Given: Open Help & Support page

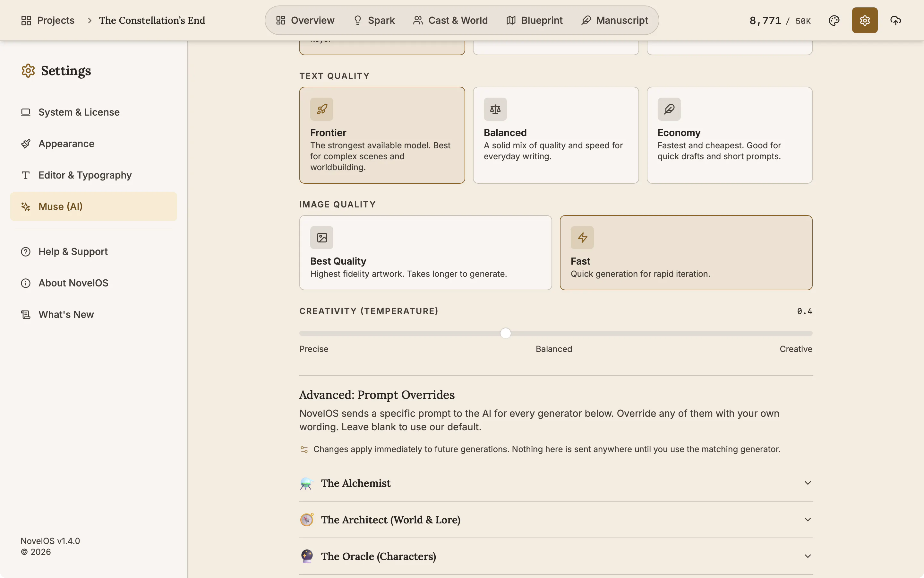Looking at the screenshot, I should pyautogui.click(x=94, y=251).
